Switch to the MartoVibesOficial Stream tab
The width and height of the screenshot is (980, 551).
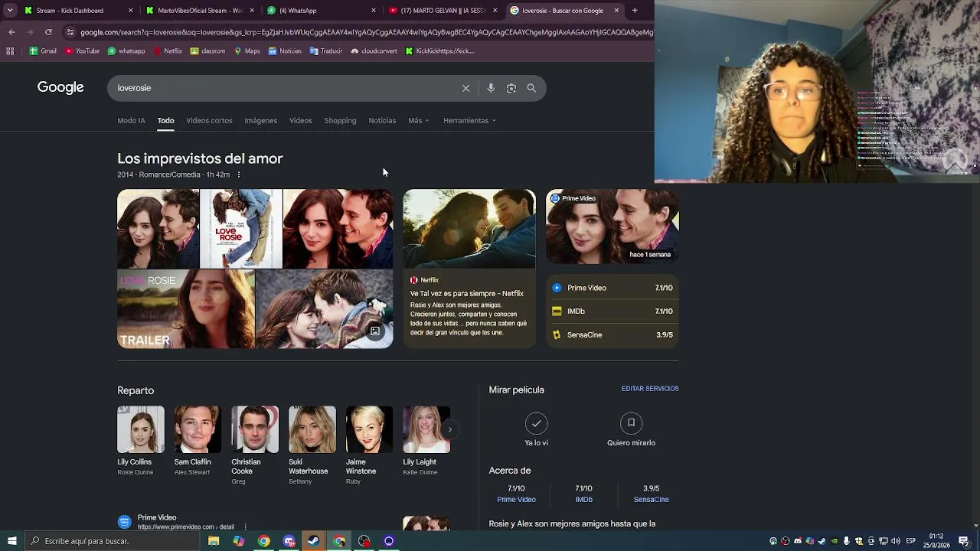(201, 11)
